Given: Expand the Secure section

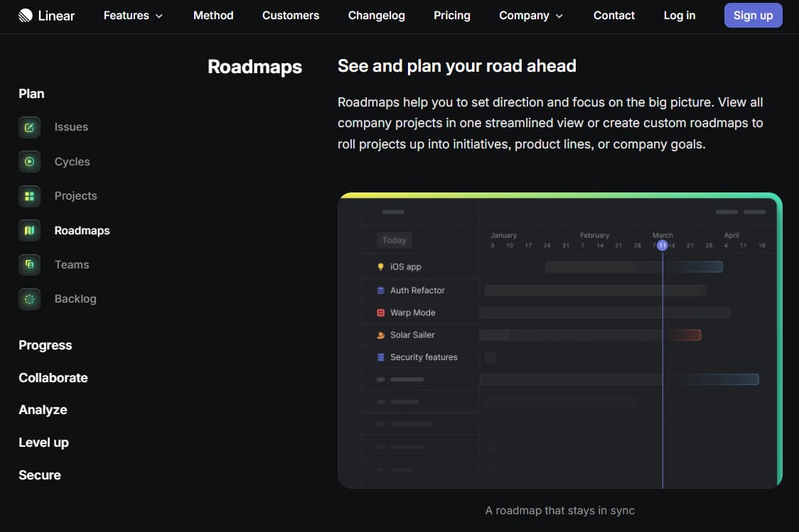Looking at the screenshot, I should pyautogui.click(x=40, y=475).
